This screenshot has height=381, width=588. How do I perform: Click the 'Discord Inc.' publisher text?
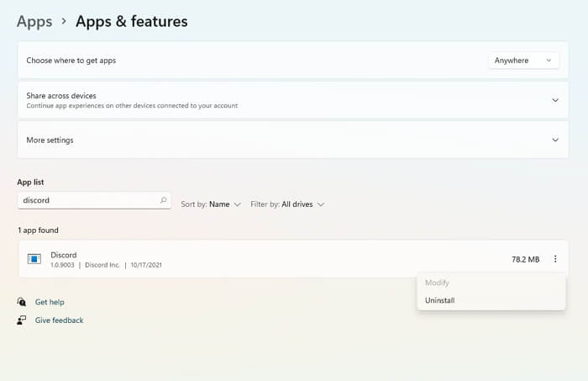[102, 265]
